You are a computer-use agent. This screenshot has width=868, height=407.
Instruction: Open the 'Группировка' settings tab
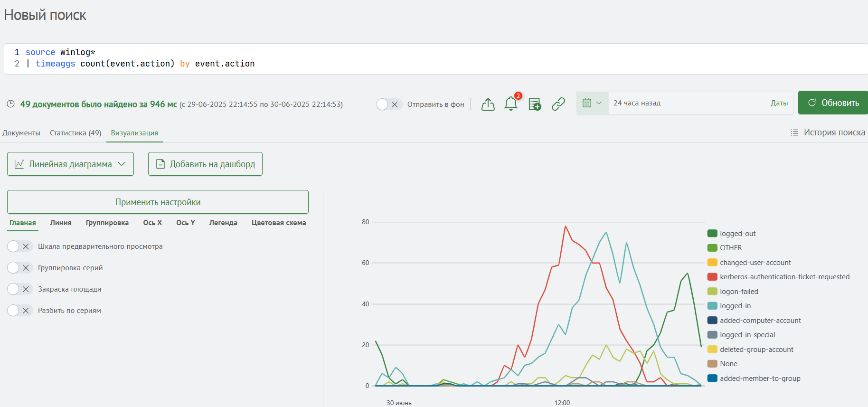point(107,223)
